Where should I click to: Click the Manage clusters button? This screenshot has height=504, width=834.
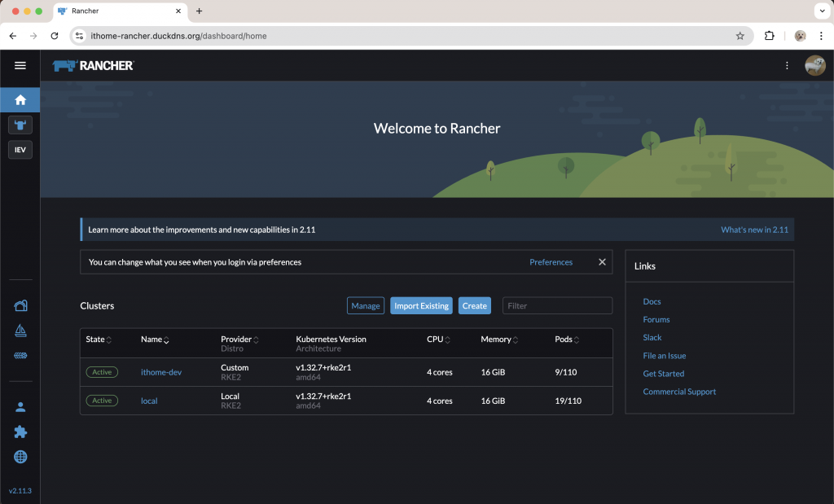click(366, 305)
